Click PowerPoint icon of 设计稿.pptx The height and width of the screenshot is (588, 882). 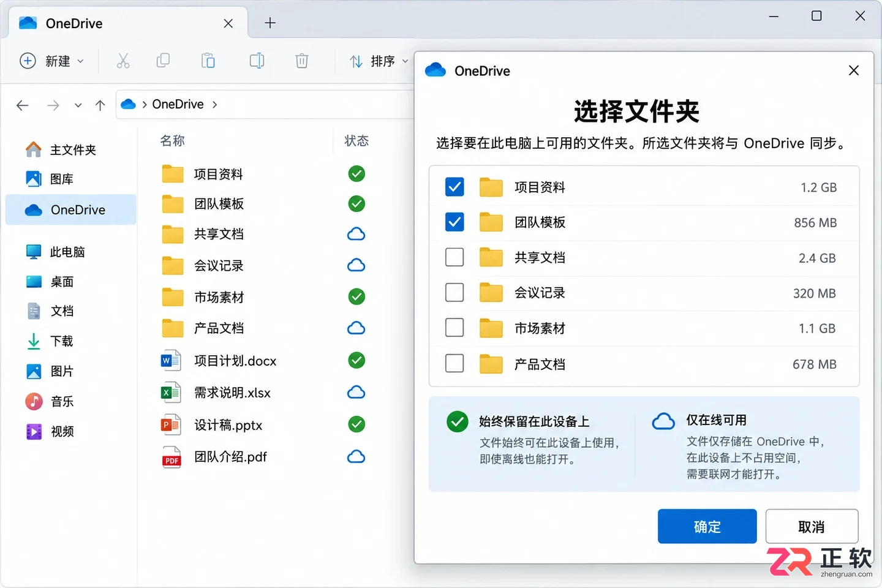(171, 424)
